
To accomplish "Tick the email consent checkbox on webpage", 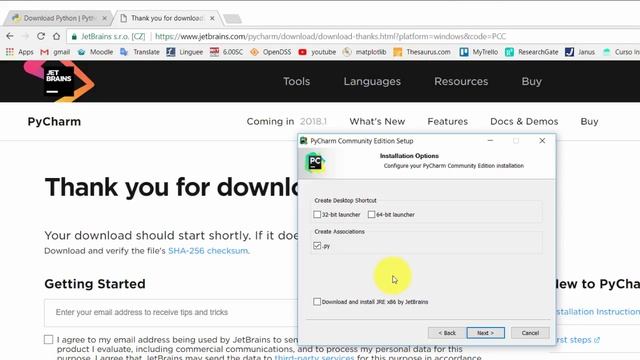I will 49,340.
